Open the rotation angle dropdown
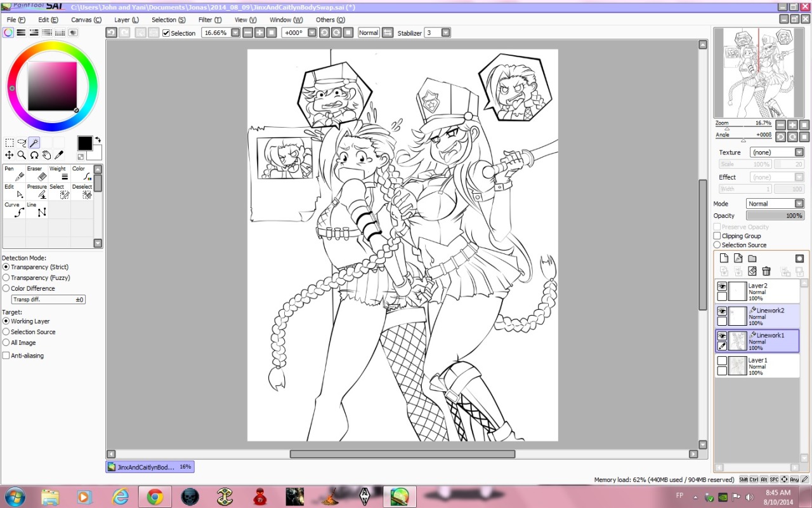812x508 pixels. click(313, 32)
